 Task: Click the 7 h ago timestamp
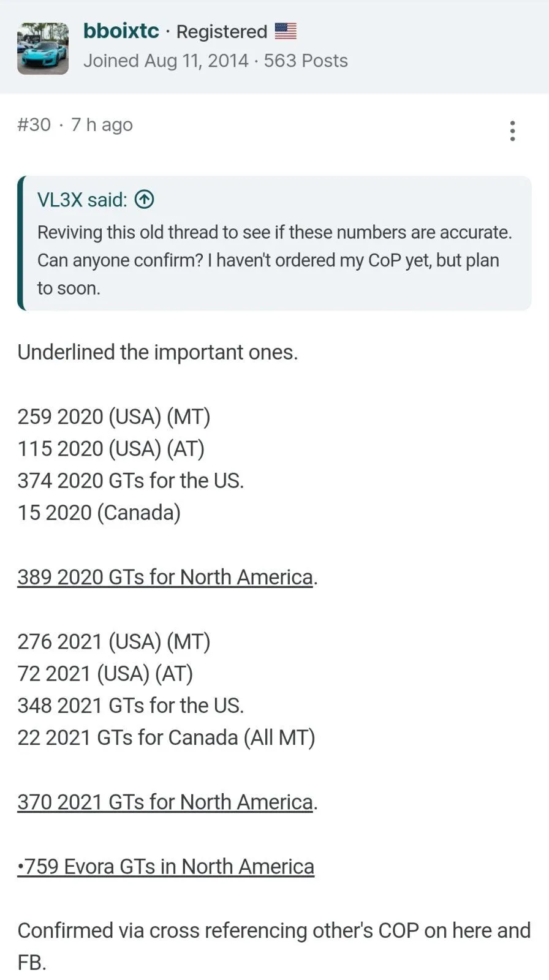102,124
